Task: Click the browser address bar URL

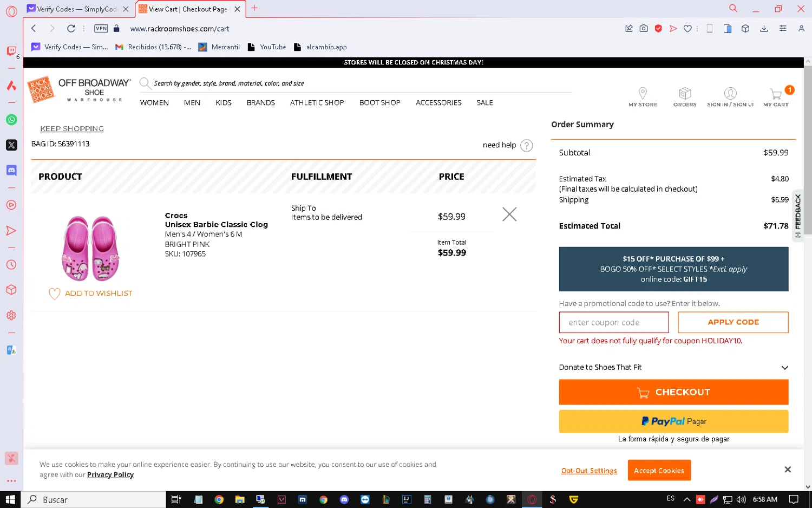Action: tap(180, 29)
